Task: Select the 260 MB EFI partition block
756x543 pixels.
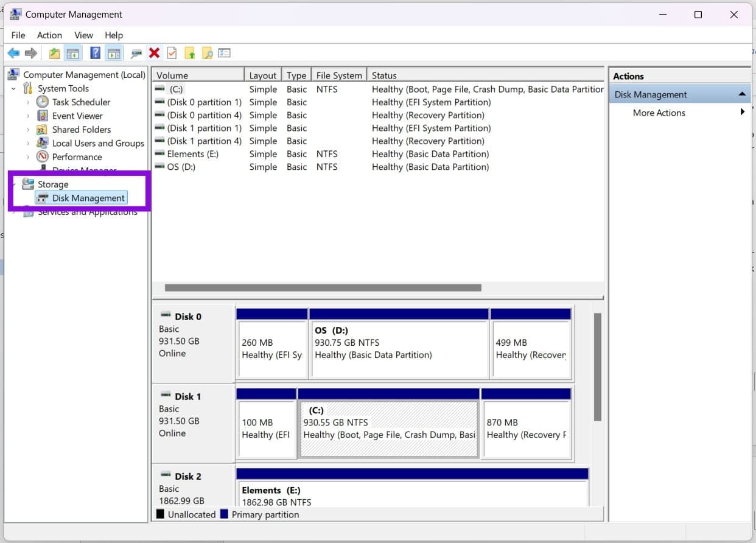Action: (271, 343)
